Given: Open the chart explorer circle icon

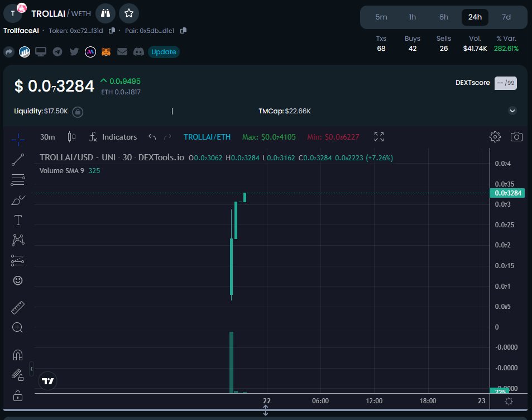Looking at the screenshot, I should coord(25,52).
